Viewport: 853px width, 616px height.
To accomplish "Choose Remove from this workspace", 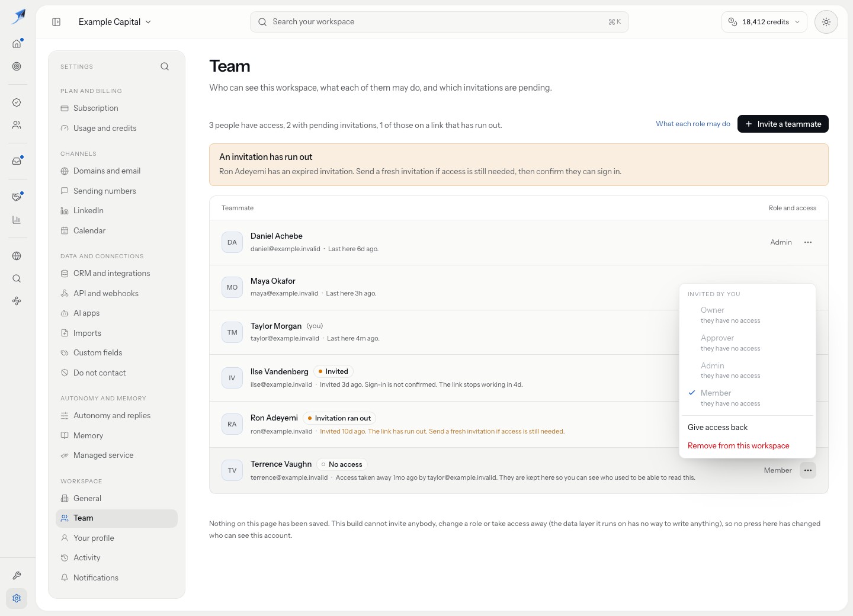I will click(748, 445).
